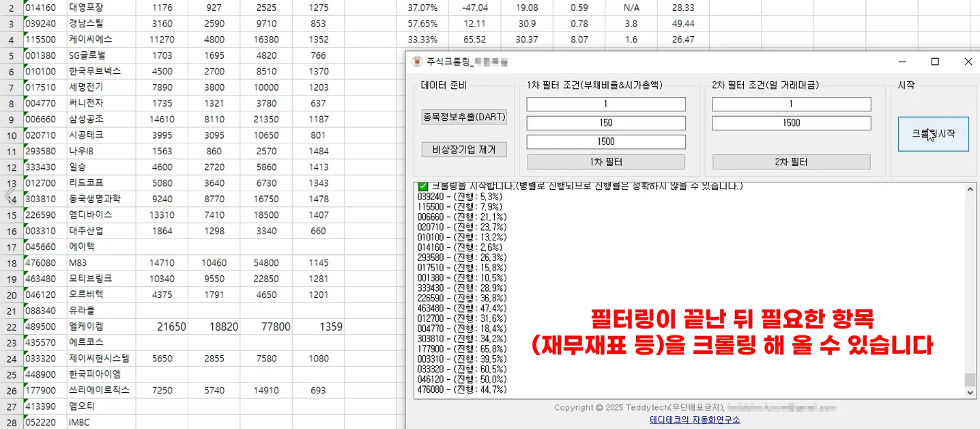Screen dimensions: 980x429
Task: Maximize the 주식크롤링 window
Action: click(x=935, y=61)
